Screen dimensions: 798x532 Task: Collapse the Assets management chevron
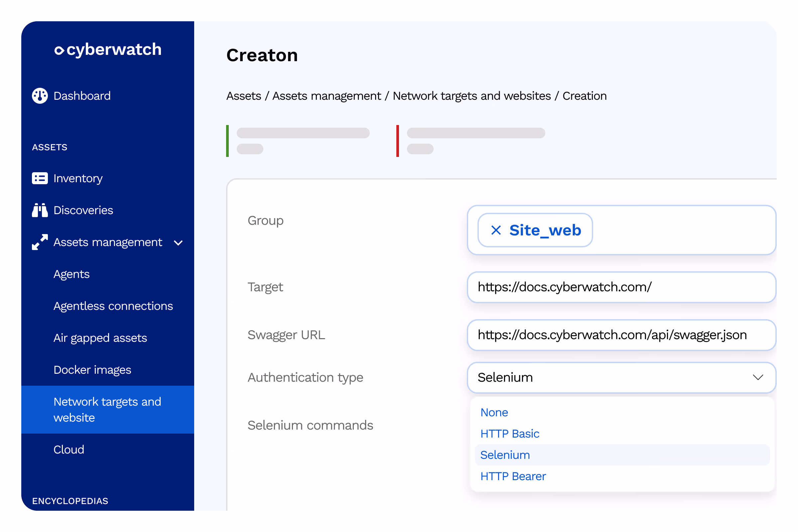[x=178, y=243]
